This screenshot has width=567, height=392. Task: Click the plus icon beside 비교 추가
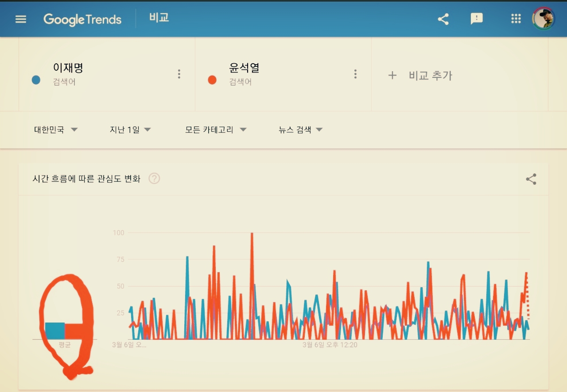coord(392,75)
